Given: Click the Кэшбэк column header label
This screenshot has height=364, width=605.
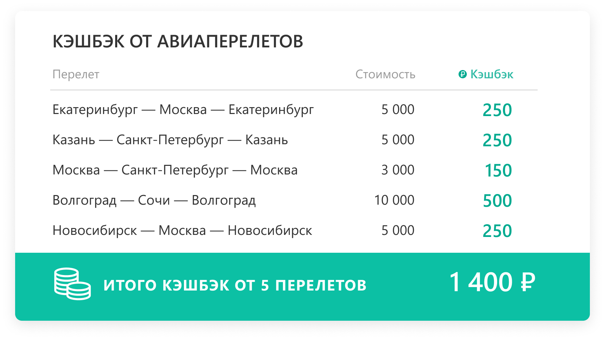Looking at the screenshot, I should [492, 74].
